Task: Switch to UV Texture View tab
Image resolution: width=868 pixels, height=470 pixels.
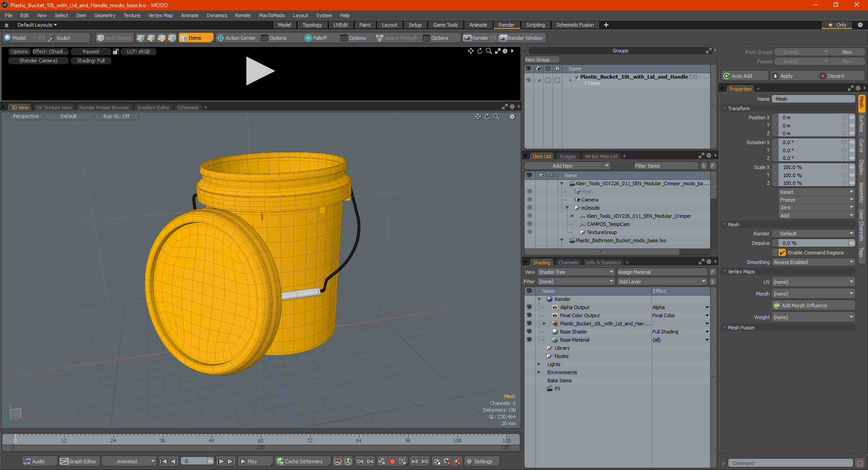Action: (x=54, y=108)
